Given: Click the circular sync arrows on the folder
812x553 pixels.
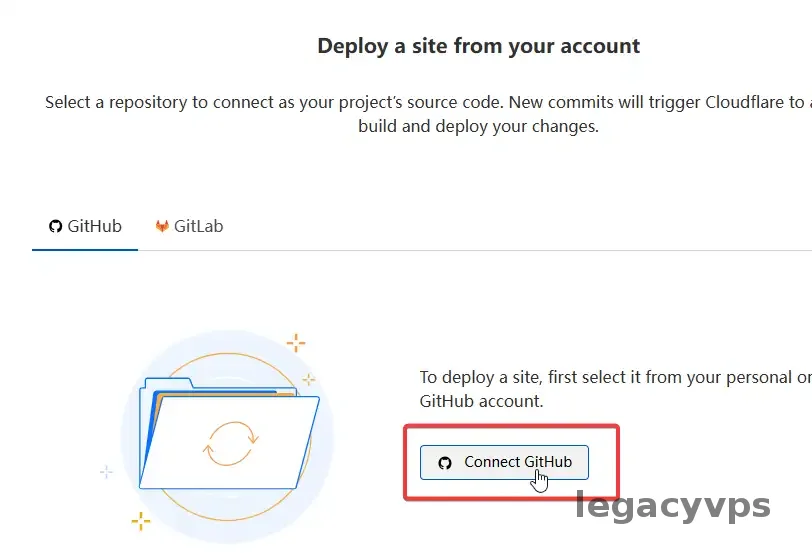Looking at the screenshot, I should 231,440.
